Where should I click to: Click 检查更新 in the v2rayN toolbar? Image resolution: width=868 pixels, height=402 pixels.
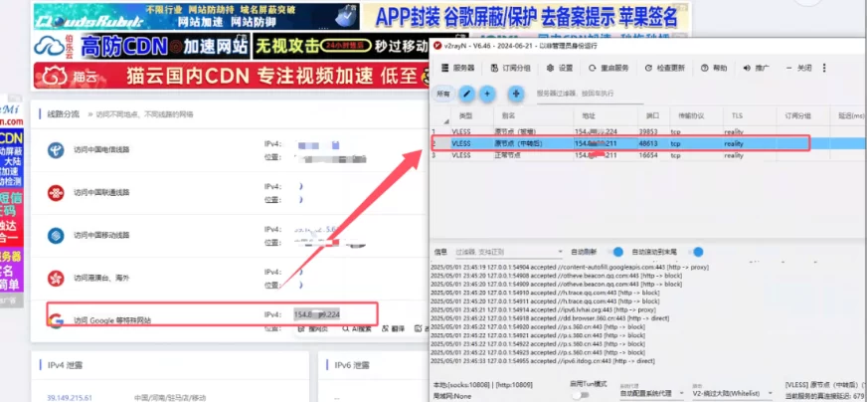(x=665, y=68)
